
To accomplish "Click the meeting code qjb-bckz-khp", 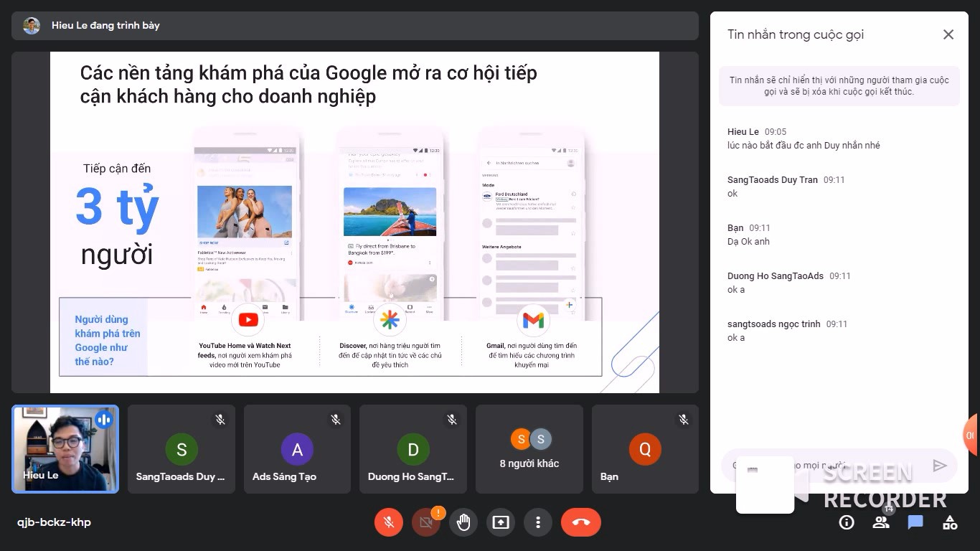I will [55, 522].
